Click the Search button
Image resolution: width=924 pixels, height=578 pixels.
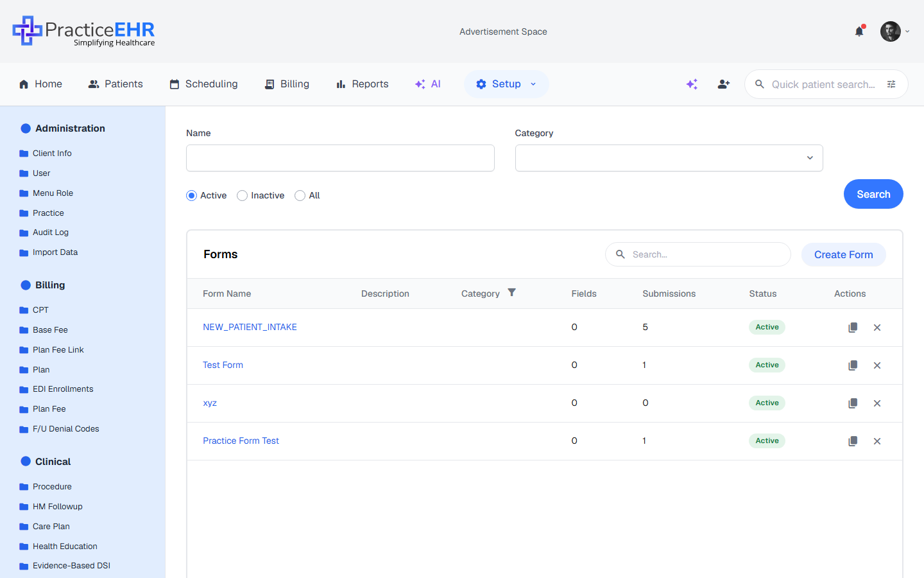(x=873, y=194)
